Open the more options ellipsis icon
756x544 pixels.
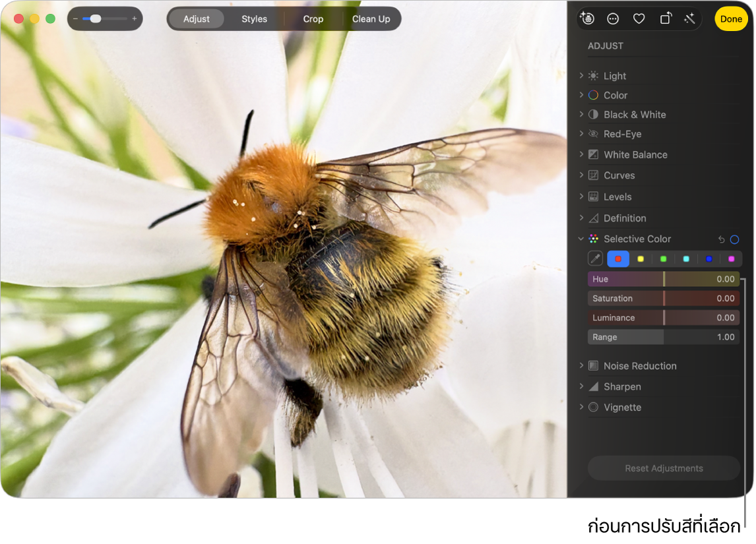point(613,18)
